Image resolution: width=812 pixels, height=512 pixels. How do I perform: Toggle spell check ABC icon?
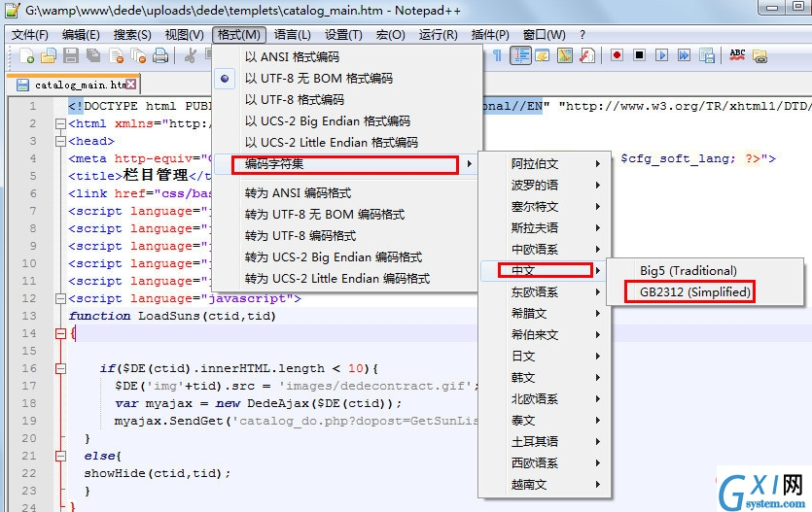737,55
